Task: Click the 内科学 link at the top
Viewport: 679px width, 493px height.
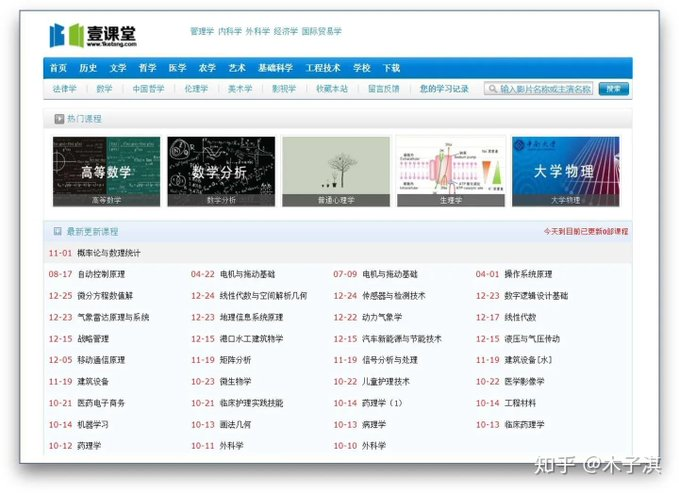Action: [230, 31]
